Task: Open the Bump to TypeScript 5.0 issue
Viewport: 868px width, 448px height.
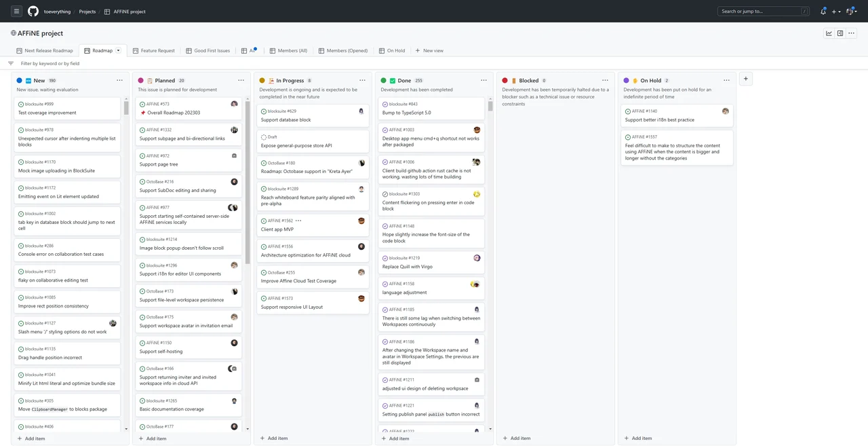Action: (x=407, y=113)
